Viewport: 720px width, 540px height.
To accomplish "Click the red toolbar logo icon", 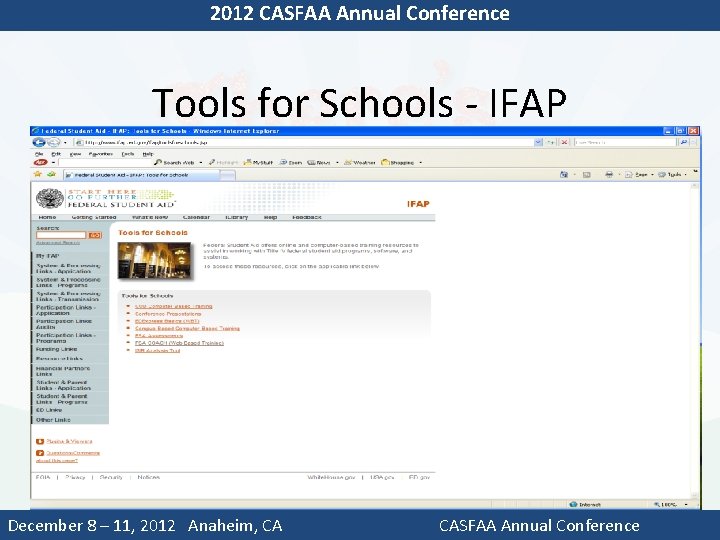I will (x=40, y=163).
